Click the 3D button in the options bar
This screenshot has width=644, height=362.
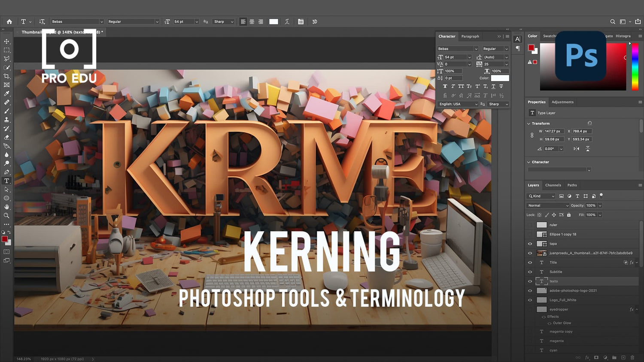[x=314, y=21]
